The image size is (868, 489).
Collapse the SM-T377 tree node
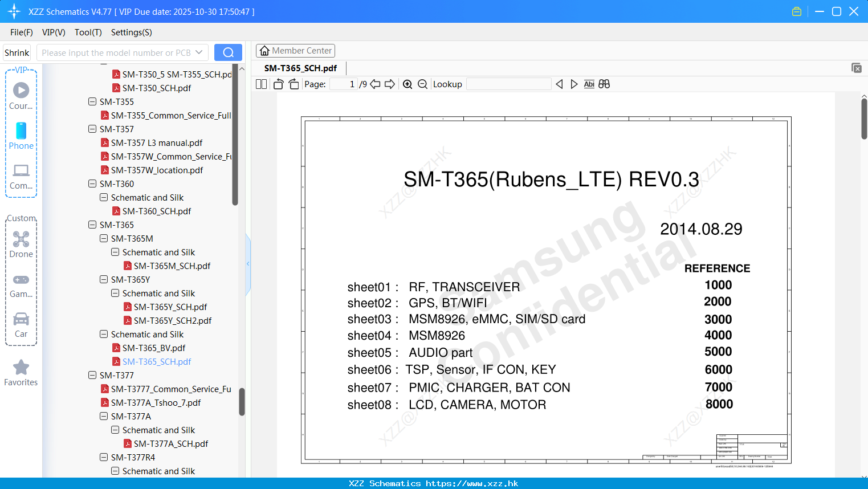coord(92,375)
